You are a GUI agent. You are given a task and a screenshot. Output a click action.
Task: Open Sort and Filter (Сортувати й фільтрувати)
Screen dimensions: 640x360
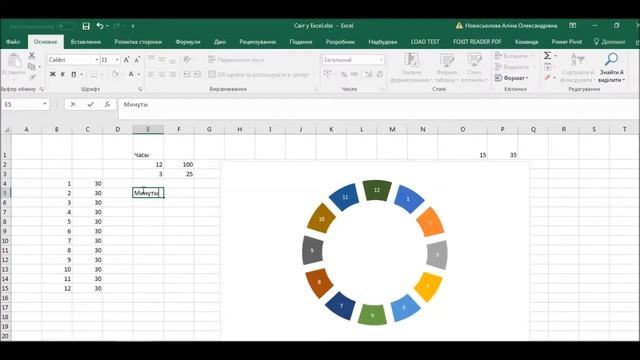pos(578,68)
